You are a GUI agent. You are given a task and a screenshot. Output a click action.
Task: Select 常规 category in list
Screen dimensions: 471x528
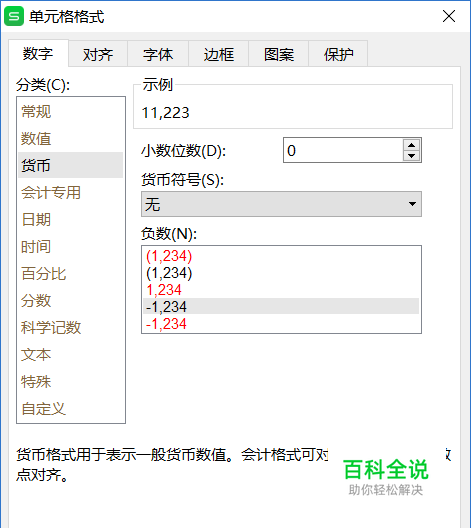pos(70,111)
